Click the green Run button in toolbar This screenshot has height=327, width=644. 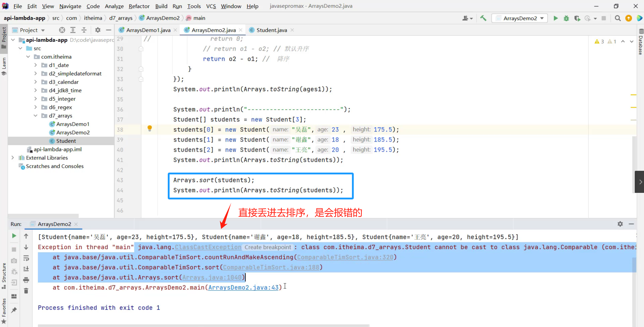[x=555, y=18]
